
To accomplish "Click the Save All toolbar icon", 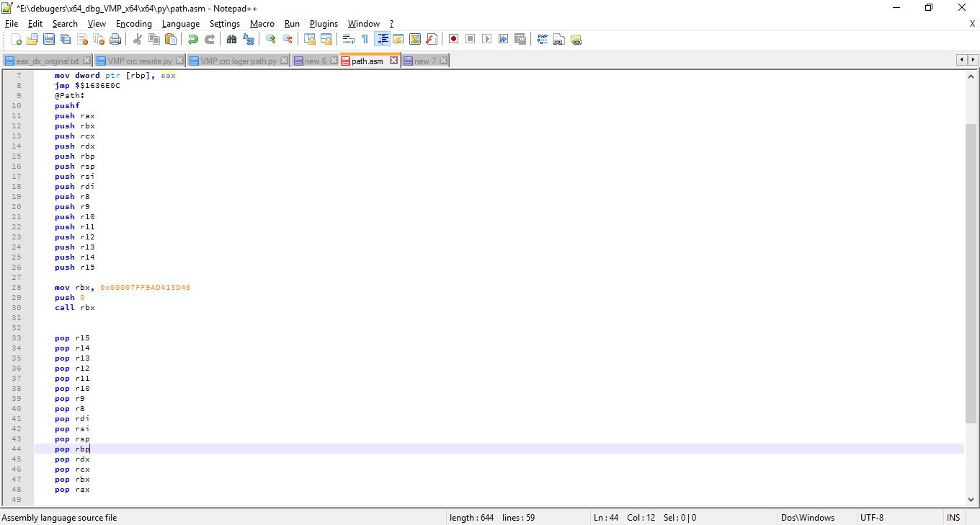I will (x=66, y=40).
